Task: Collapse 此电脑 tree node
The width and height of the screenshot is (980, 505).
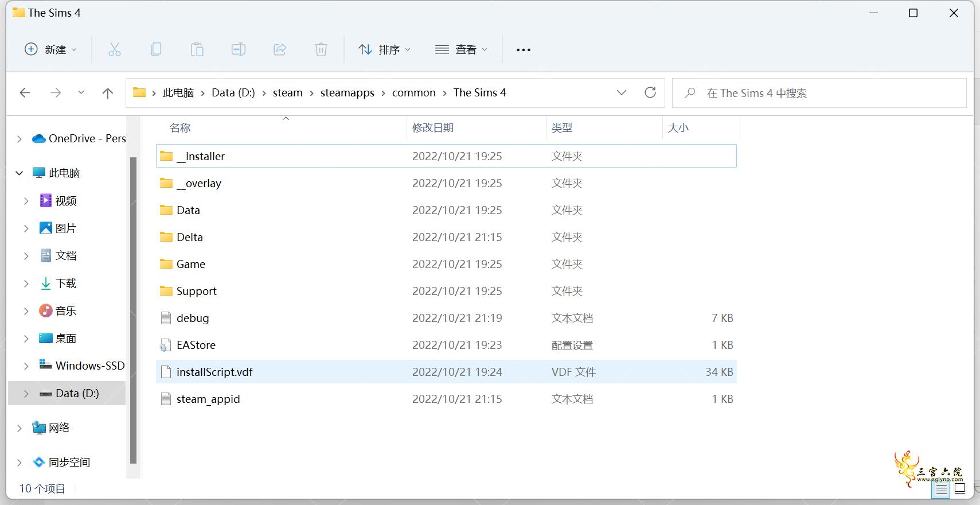Action: (19, 173)
